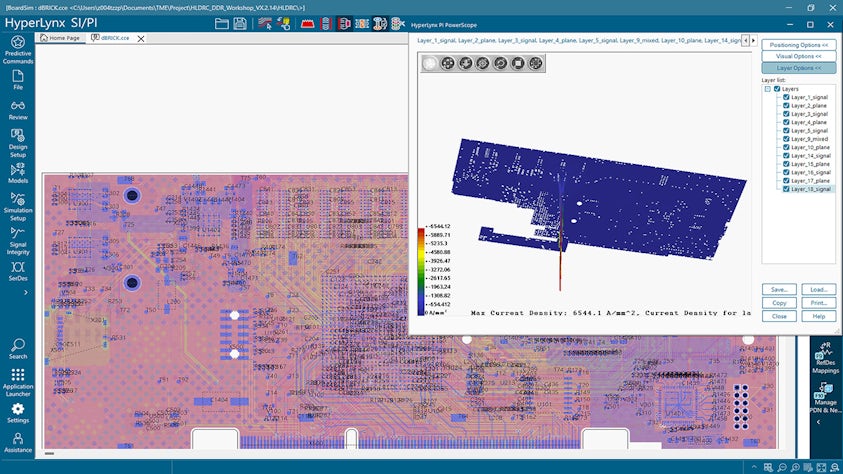The width and height of the screenshot is (843, 474).
Task: Open the Predictive Commands panel
Action: point(18,49)
